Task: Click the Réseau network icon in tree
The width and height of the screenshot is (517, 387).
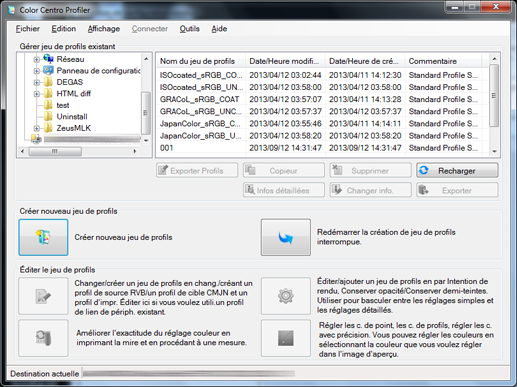Action: point(48,59)
